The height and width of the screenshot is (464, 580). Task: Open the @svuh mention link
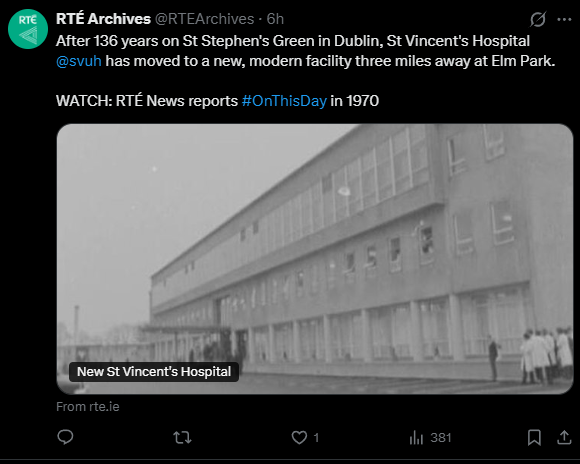coord(79,61)
